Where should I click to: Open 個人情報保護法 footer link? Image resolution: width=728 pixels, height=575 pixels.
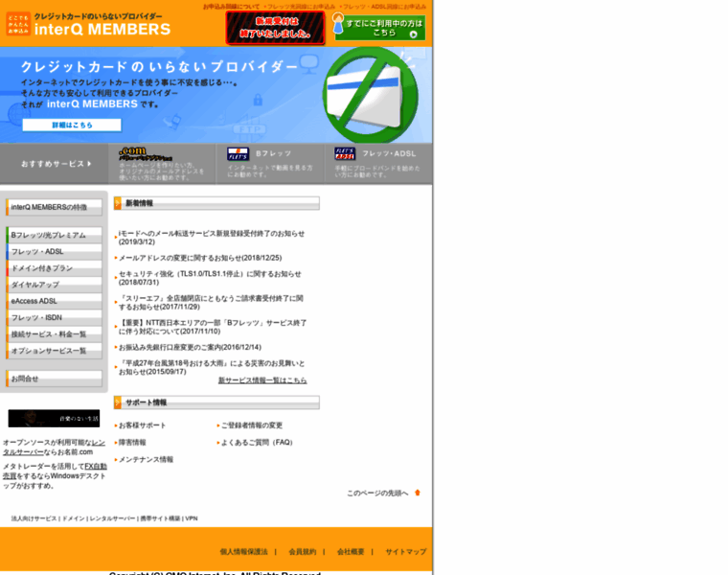click(x=243, y=552)
